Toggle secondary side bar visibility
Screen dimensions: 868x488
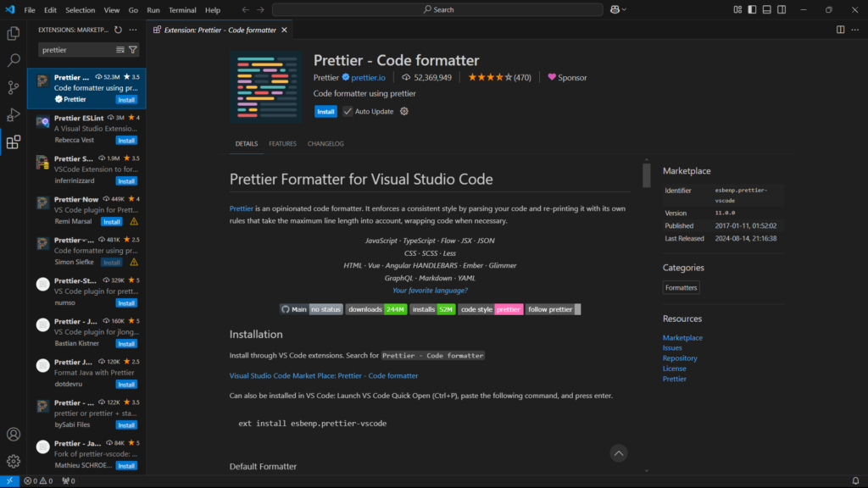click(782, 9)
